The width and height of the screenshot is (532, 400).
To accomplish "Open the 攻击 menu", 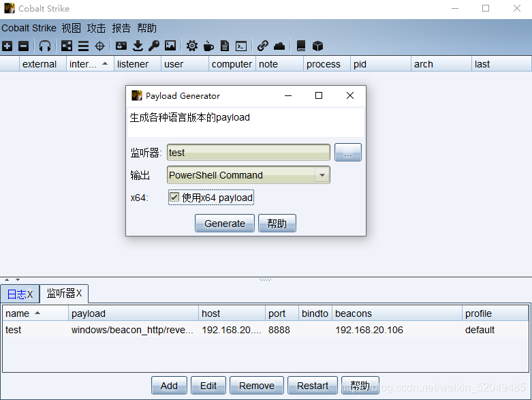I will click(x=96, y=28).
